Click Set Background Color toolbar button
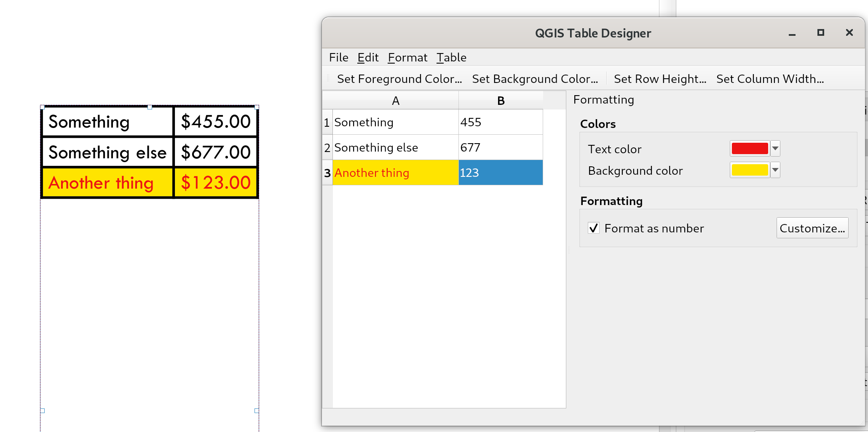This screenshot has width=868, height=432. click(535, 79)
